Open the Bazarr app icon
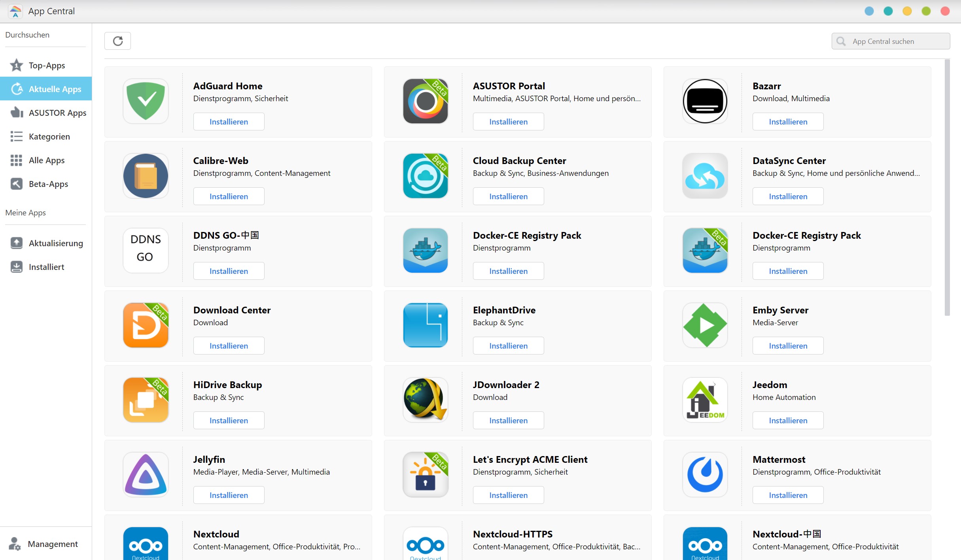The image size is (961, 560). 705,101
